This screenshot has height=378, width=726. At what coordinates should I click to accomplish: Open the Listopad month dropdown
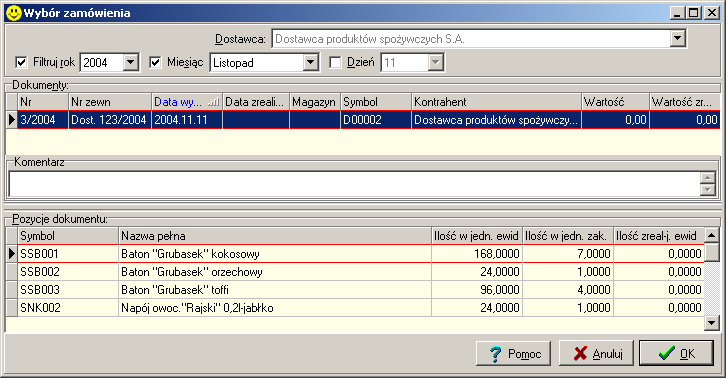pyautogui.click(x=310, y=62)
